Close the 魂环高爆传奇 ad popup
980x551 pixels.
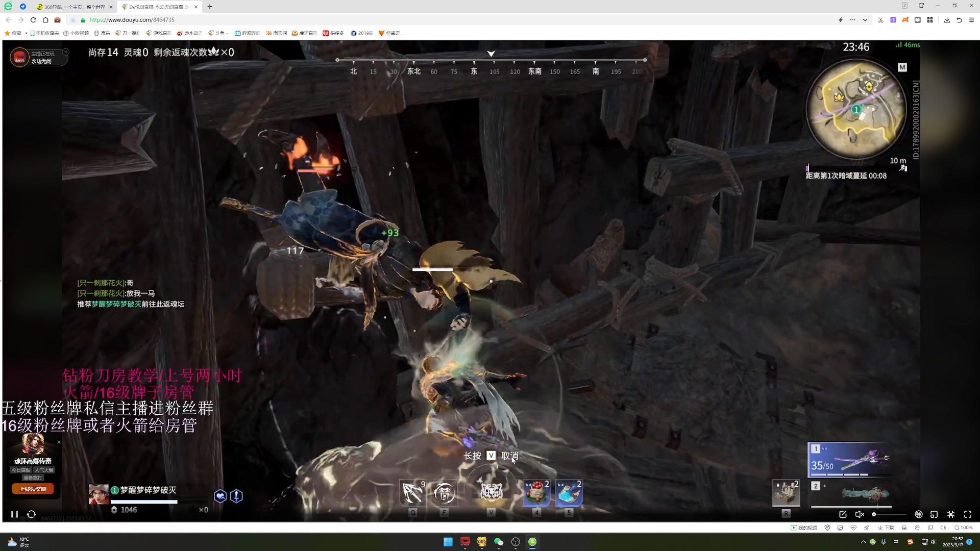click(59, 442)
